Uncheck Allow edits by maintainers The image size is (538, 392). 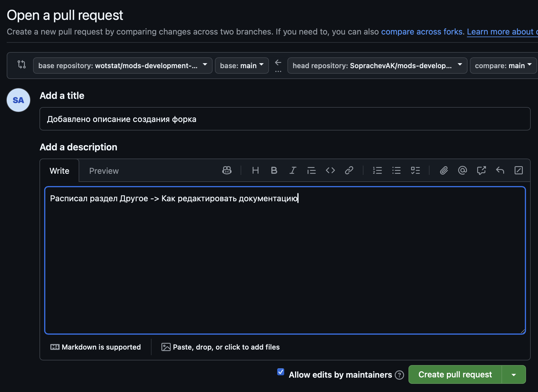281,372
